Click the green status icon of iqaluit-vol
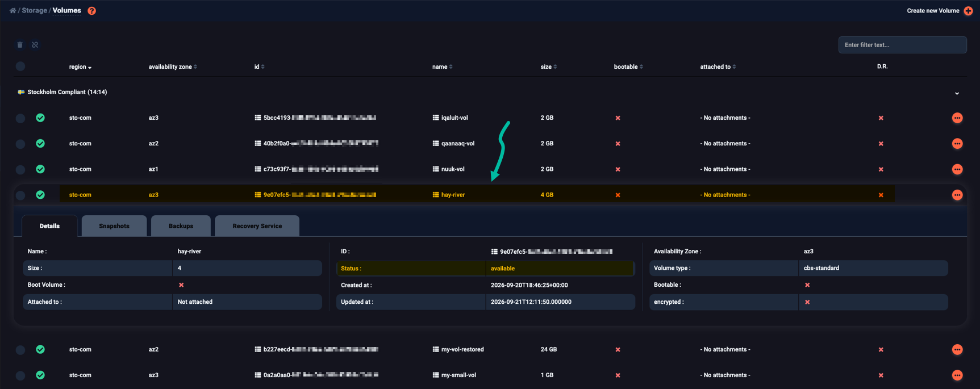 click(x=40, y=118)
